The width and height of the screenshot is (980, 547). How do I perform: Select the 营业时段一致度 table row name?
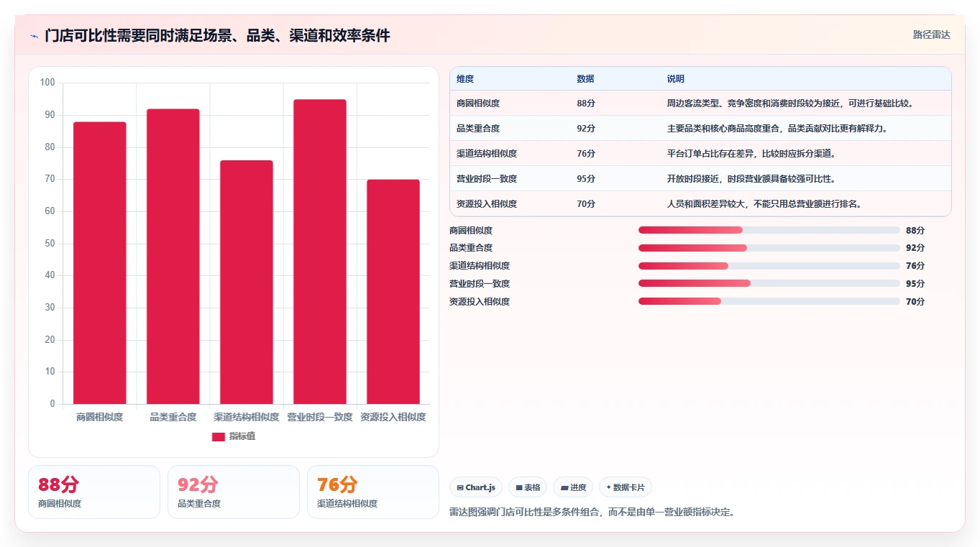[x=487, y=179]
